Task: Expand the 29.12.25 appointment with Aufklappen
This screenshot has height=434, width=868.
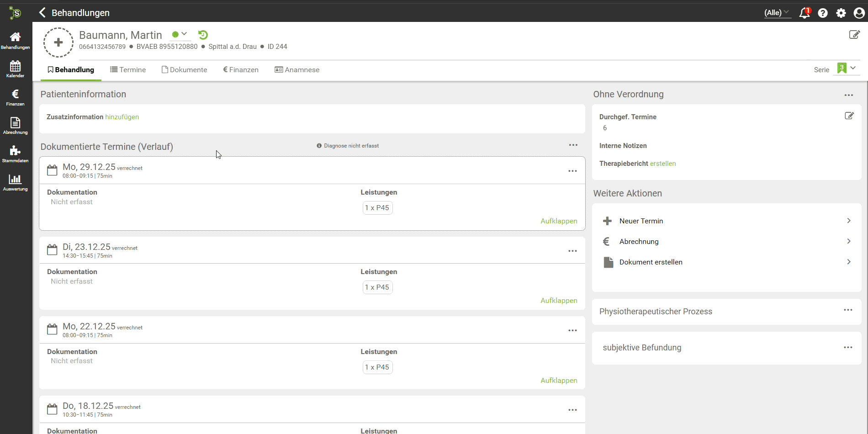Action: pos(558,221)
